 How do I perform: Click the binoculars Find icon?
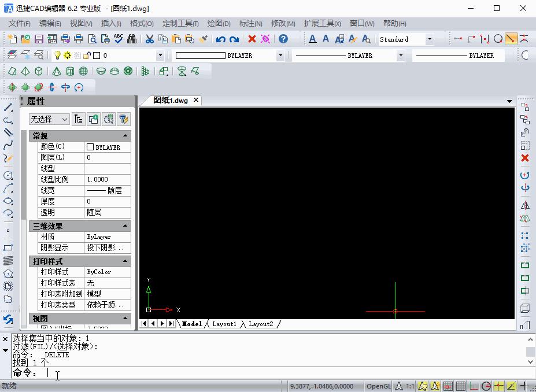tap(132, 39)
